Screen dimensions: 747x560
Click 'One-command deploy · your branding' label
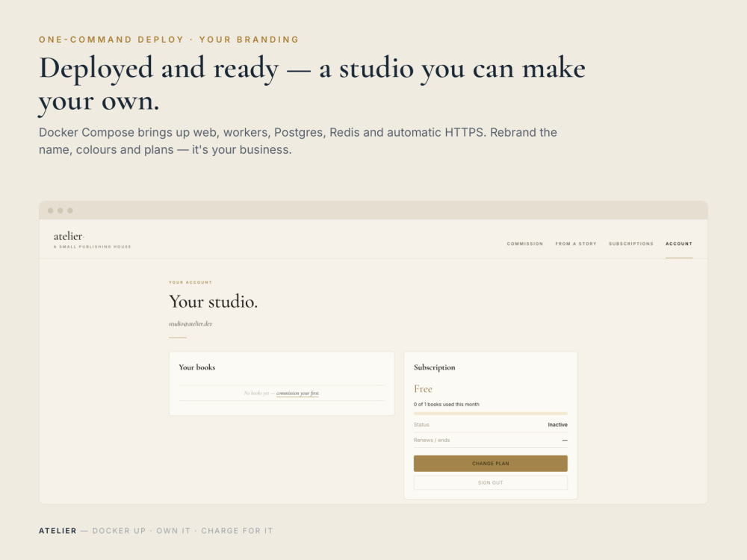click(169, 40)
